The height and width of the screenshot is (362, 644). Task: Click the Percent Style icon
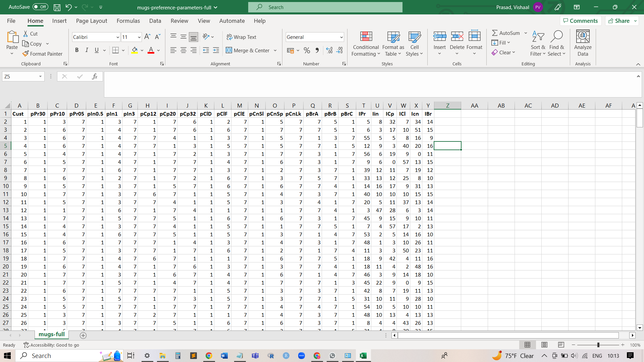point(307,50)
